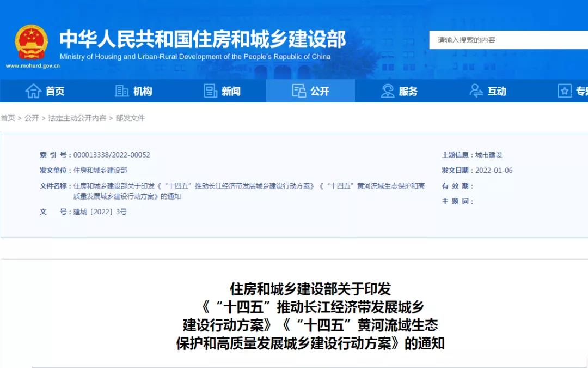The height and width of the screenshot is (368, 588).
Task: Click the national emblem logo
Action: (32, 42)
